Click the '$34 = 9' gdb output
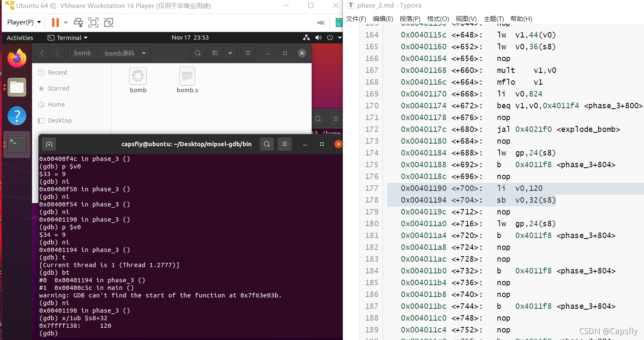Screen dimensions: 644x340 52,235
